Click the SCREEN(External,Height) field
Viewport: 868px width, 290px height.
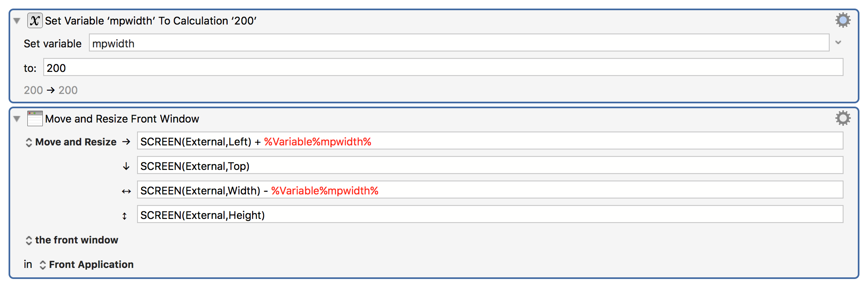point(490,214)
